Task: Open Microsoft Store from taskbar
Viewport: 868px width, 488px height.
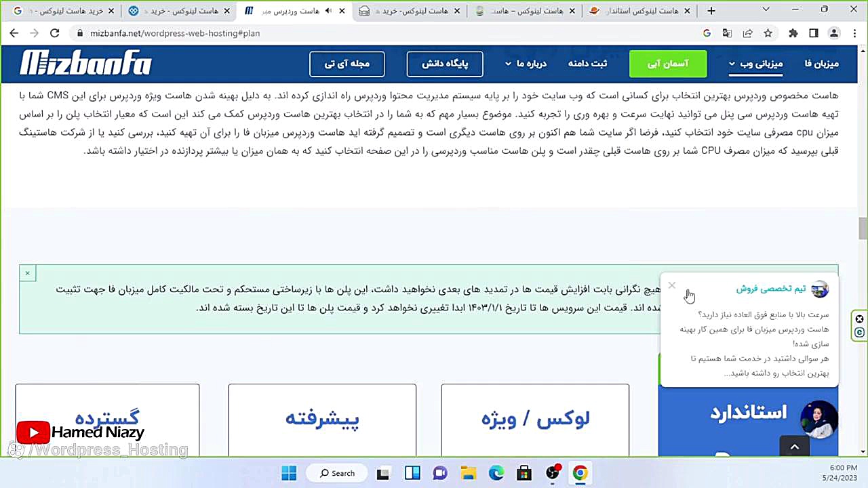Action: click(x=524, y=473)
